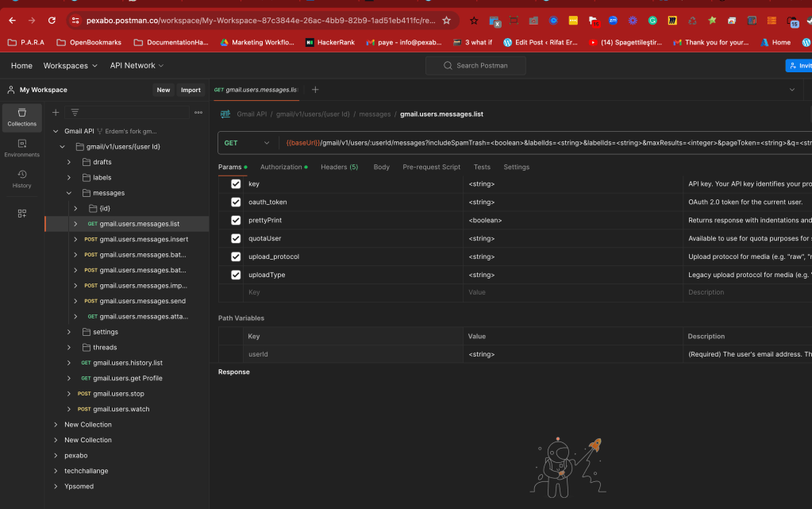
Task: Click the HTTP request icon in breadcrumb
Action: [225, 114]
